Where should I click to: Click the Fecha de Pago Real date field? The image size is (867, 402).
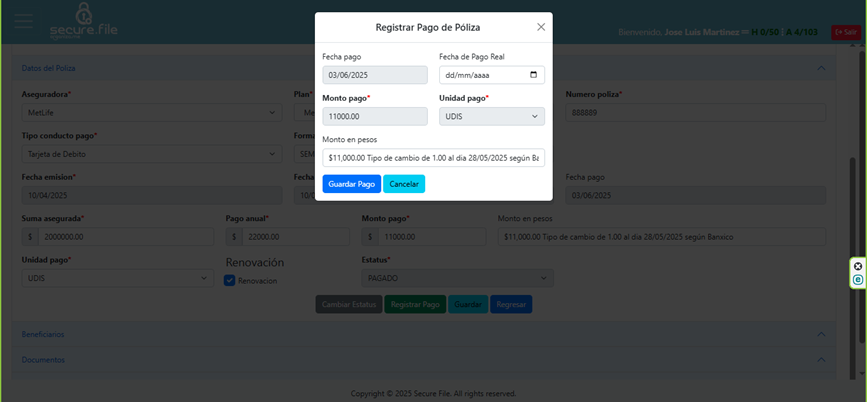pyautogui.click(x=482, y=75)
